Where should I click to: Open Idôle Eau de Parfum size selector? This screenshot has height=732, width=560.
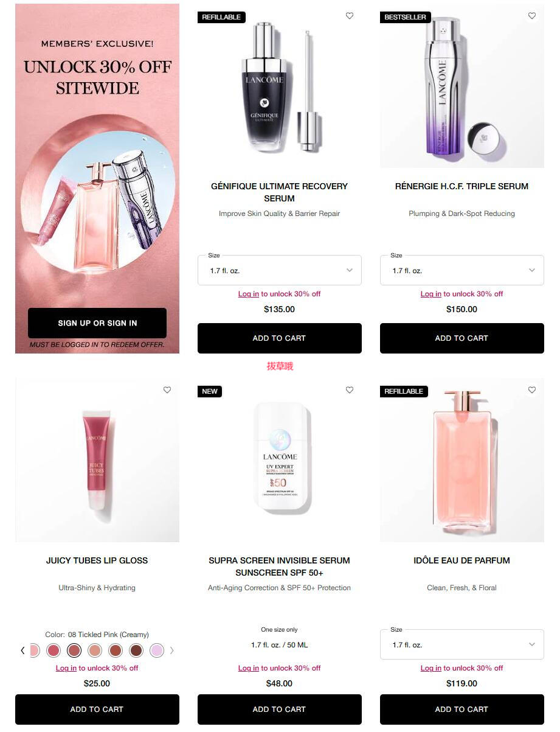click(462, 644)
